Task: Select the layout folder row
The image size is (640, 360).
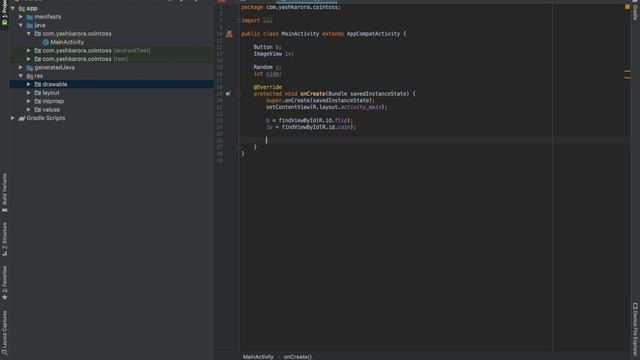Action: [x=111, y=93]
